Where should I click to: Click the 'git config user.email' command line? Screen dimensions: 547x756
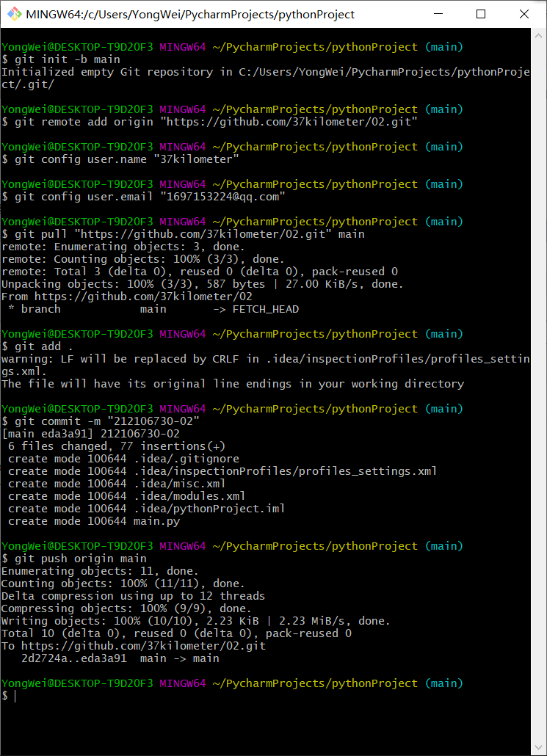pos(143,197)
